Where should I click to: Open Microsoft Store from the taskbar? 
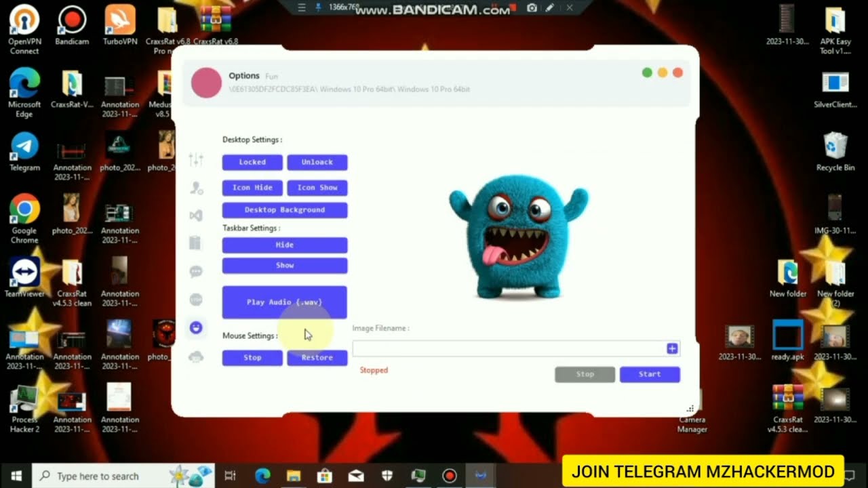click(324, 476)
